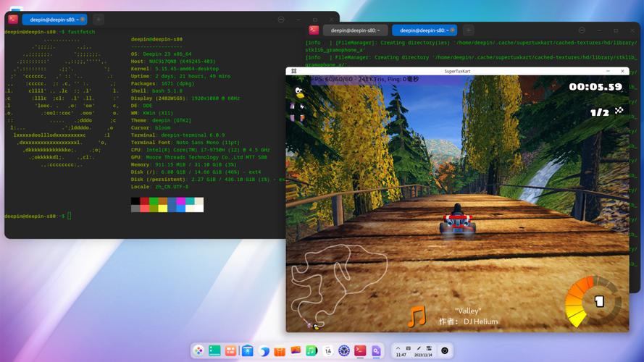This screenshot has width=644, height=362.
Task: Click the red terminal icon in dock
Action: point(360,350)
